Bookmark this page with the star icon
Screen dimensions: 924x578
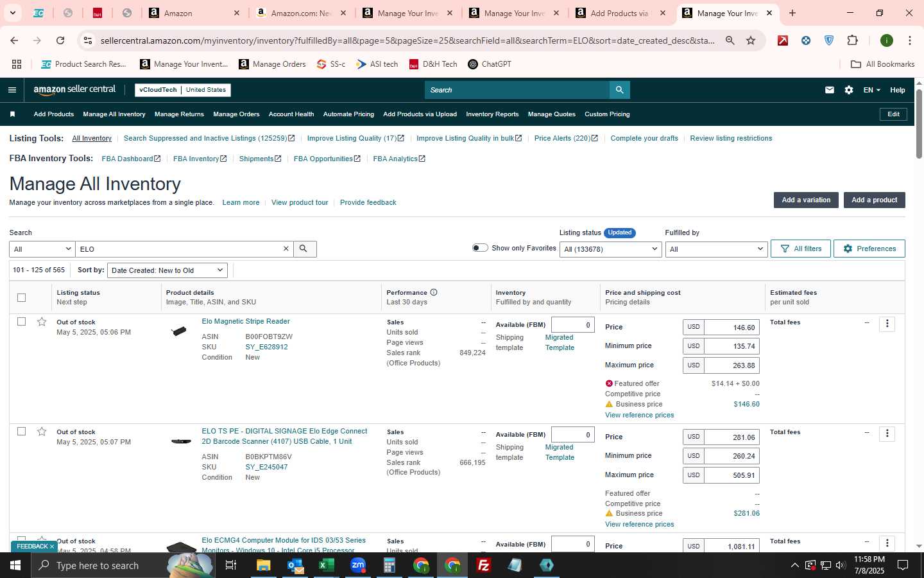pyautogui.click(x=751, y=40)
